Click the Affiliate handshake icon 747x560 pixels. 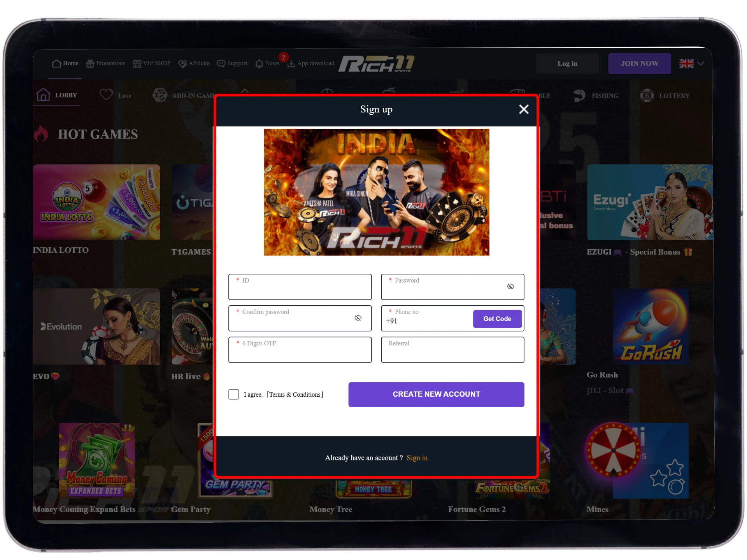coord(182,63)
